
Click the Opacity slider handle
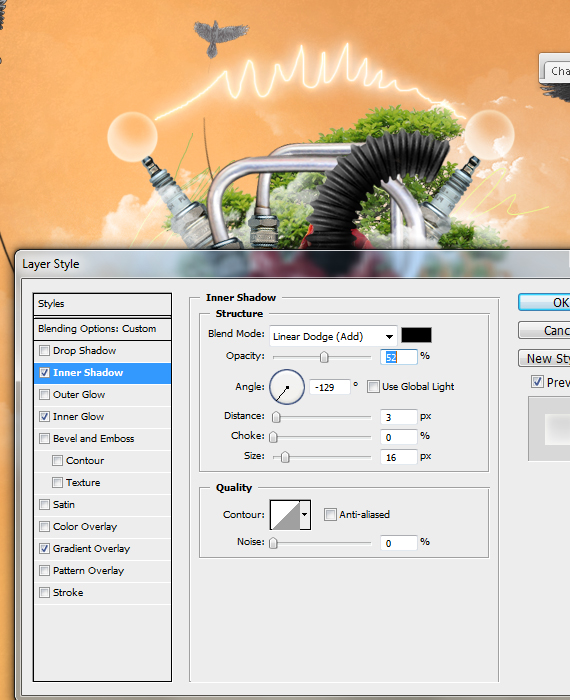324,357
